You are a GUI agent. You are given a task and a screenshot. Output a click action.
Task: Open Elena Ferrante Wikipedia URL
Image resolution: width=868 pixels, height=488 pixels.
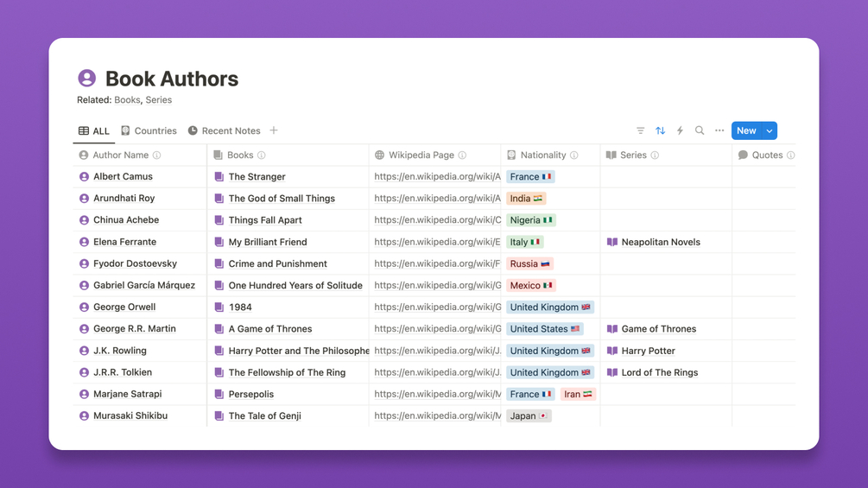coord(437,242)
